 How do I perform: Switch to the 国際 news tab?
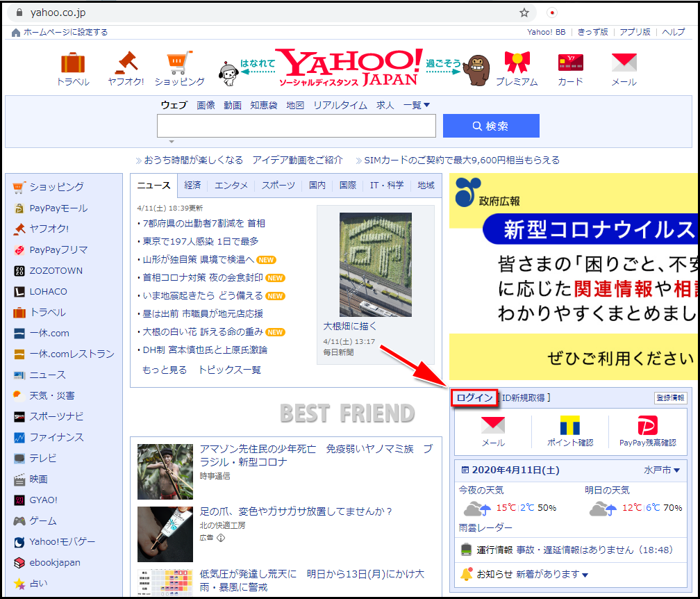coord(347,186)
